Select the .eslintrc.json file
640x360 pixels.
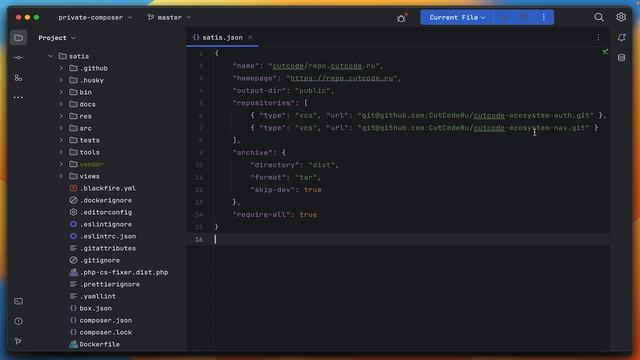click(108, 236)
